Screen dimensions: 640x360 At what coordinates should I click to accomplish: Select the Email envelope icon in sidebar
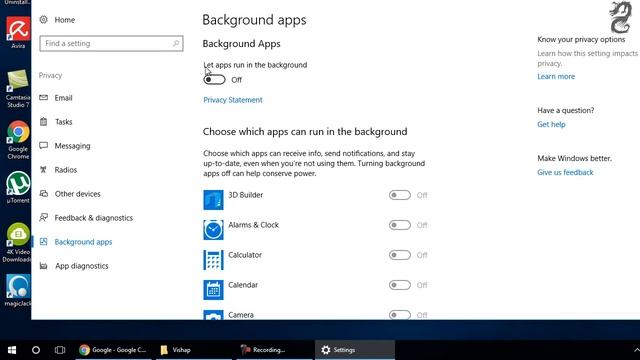click(44, 98)
